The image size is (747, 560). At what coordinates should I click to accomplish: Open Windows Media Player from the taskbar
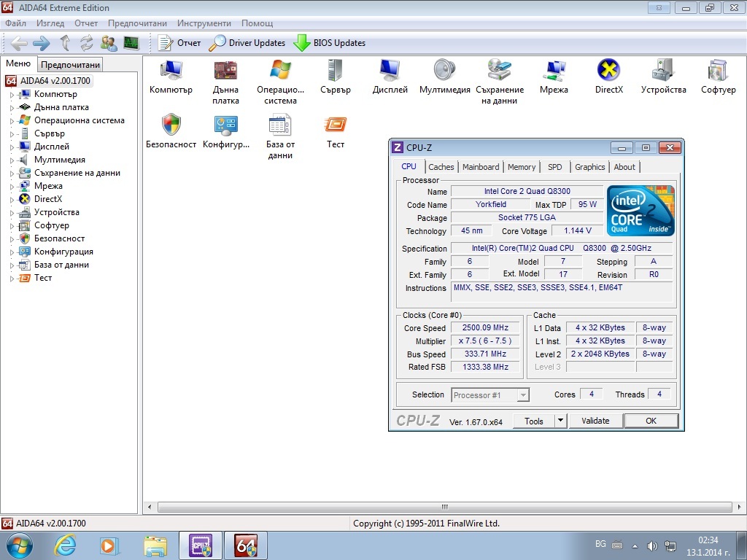[109, 545]
